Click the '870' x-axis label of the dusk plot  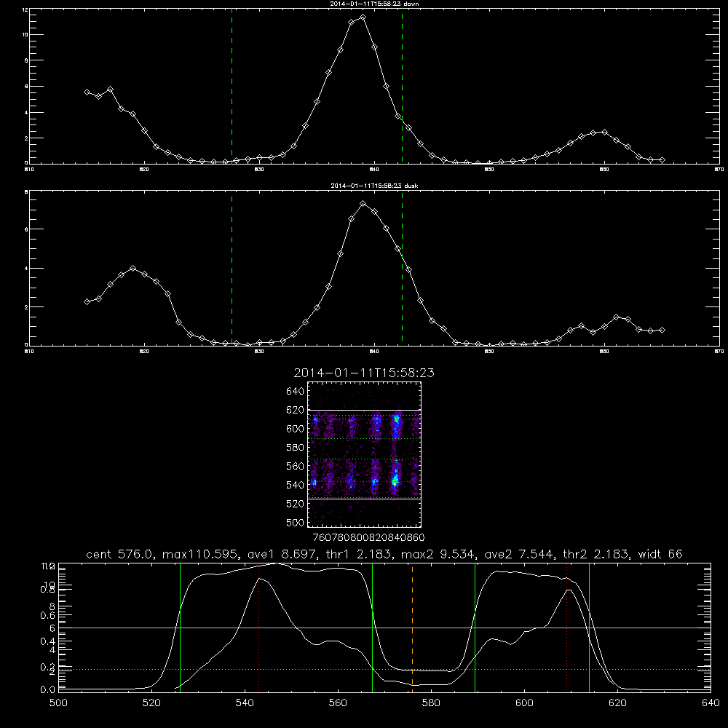pos(719,352)
